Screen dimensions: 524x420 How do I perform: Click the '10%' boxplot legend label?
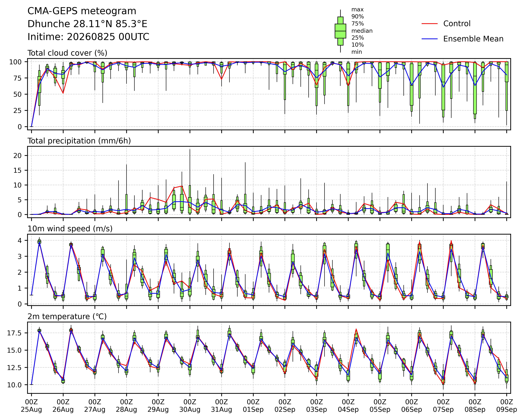[x=358, y=45]
